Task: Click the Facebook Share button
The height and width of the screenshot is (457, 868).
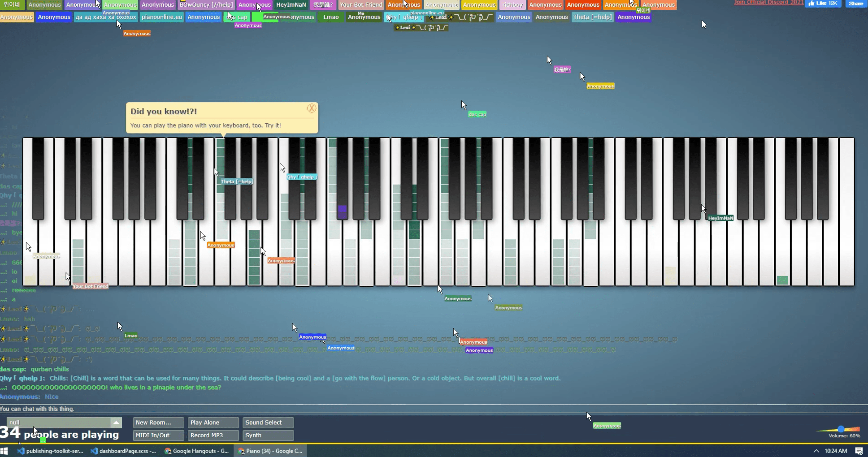Action: click(x=855, y=4)
